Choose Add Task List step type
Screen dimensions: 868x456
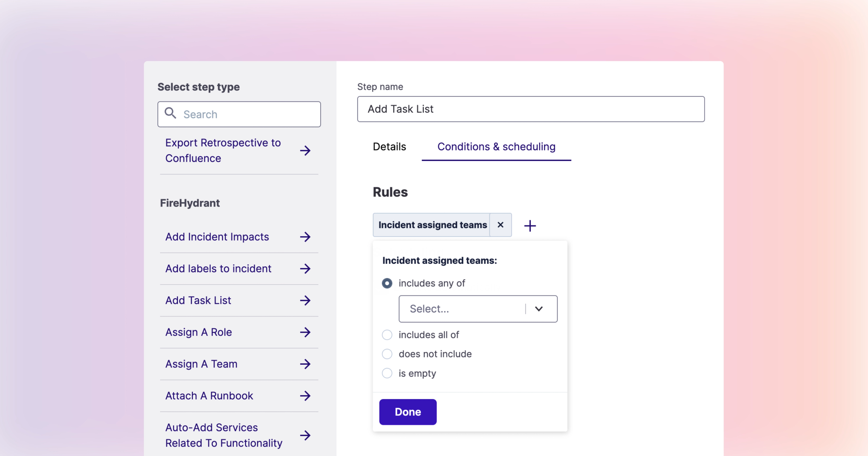(x=239, y=300)
